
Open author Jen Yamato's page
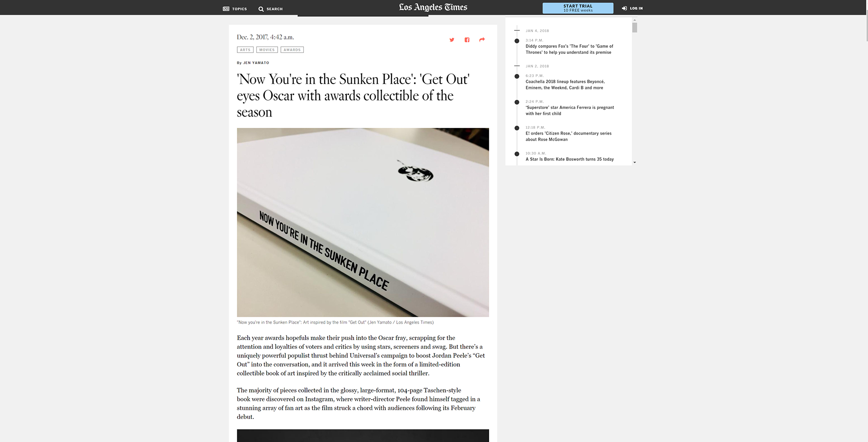[256, 63]
